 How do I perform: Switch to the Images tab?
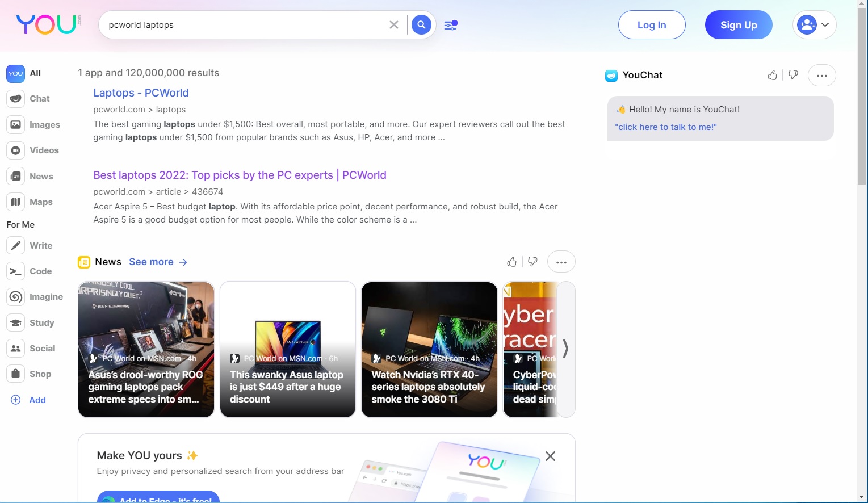click(33, 125)
